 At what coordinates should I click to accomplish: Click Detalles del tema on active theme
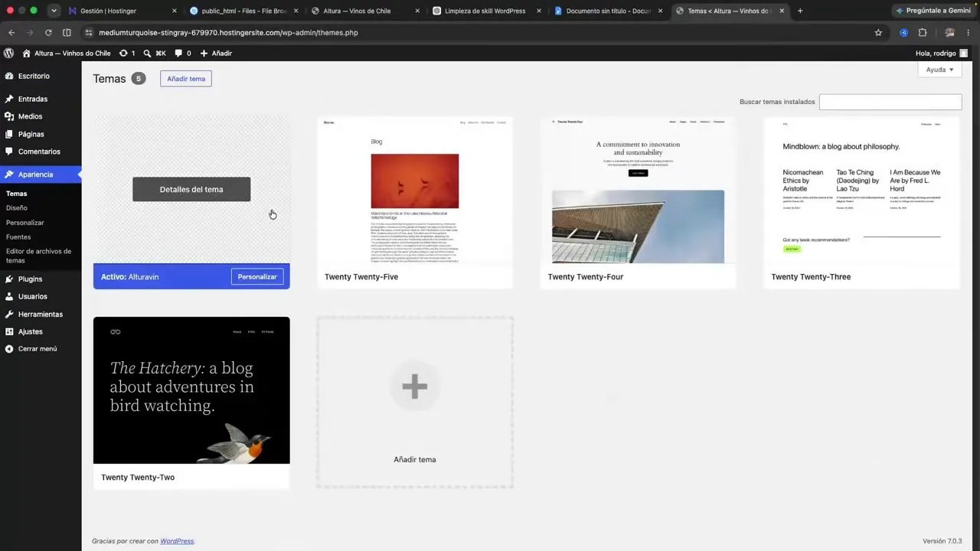(191, 190)
